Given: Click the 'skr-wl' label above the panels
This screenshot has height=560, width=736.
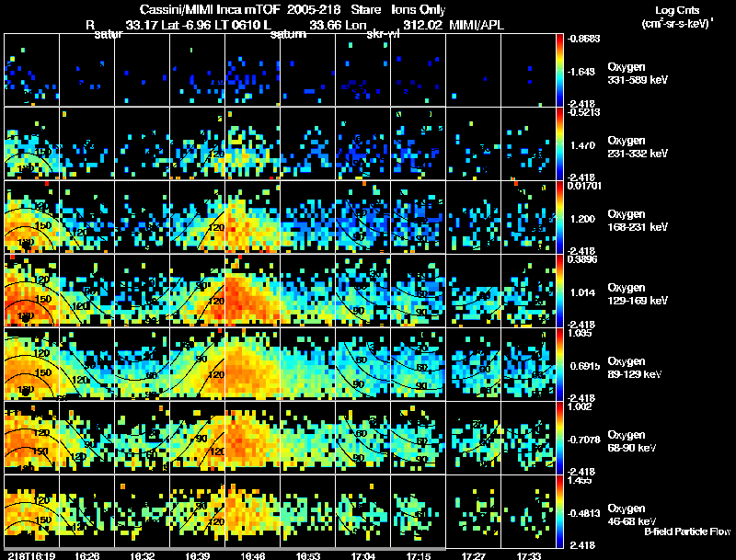Looking at the screenshot, I should (383, 34).
